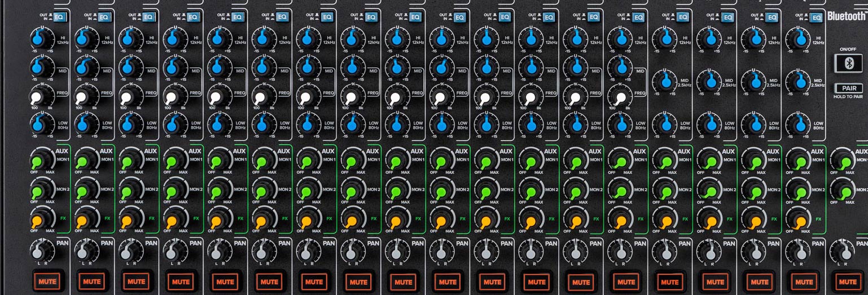The image size is (868, 295).
Task: Mute the third channel from left
Action: coord(136,281)
